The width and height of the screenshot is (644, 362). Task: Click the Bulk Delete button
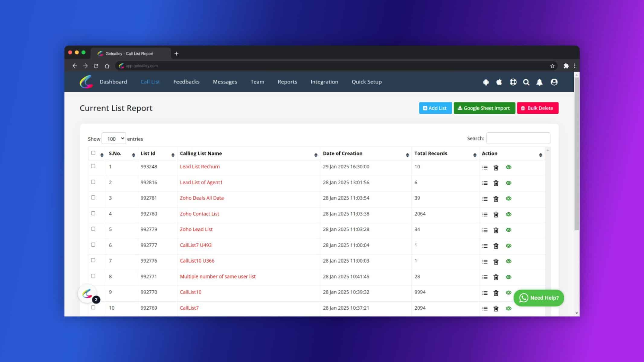[537, 107]
